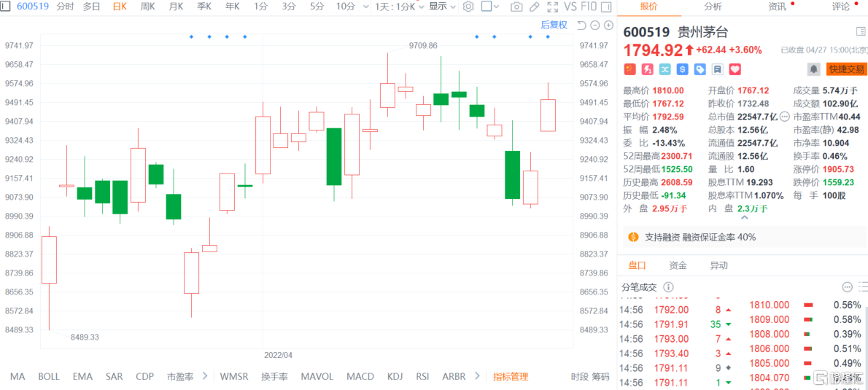The height and width of the screenshot is (390, 868).
Task: Switch to 年K yearly chart
Action: [232, 7]
